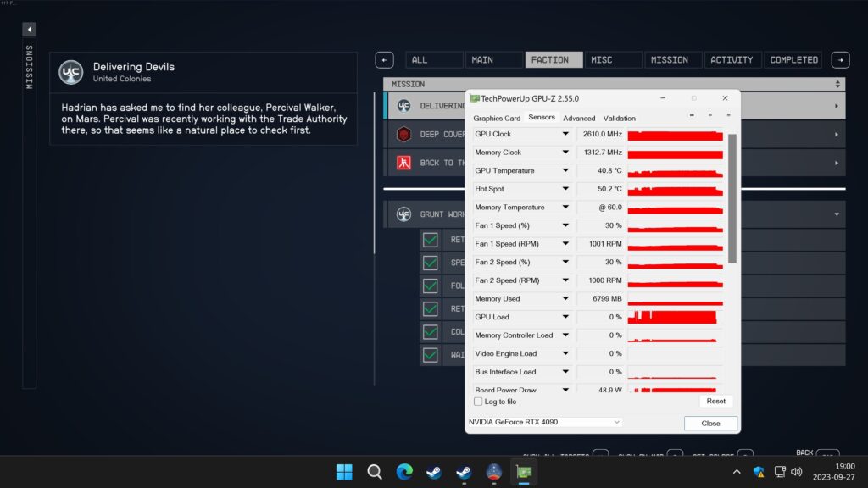
Task: Toggle fourth Grunt Work objective checkbox (RET)
Action: (x=430, y=308)
